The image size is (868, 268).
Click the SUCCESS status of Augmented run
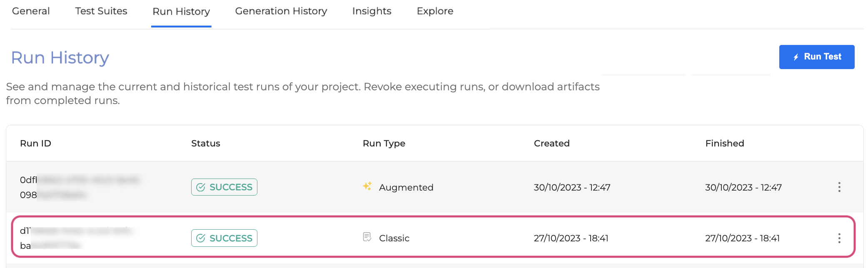[x=224, y=187]
